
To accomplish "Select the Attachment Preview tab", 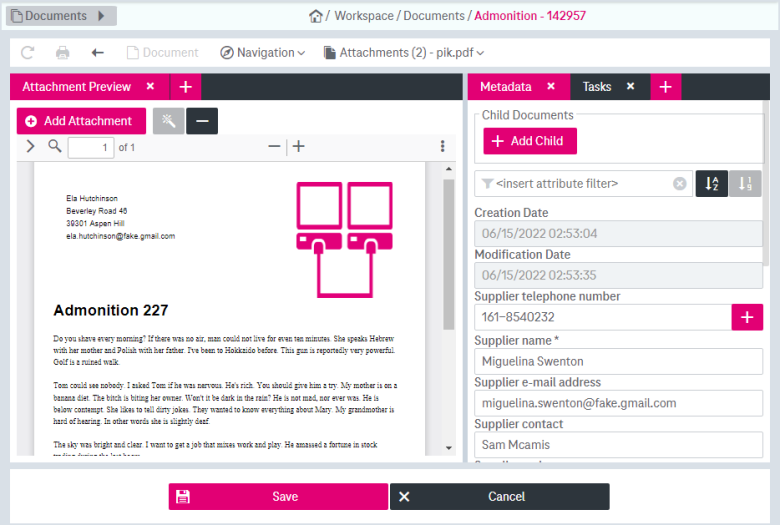I will click(x=77, y=87).
